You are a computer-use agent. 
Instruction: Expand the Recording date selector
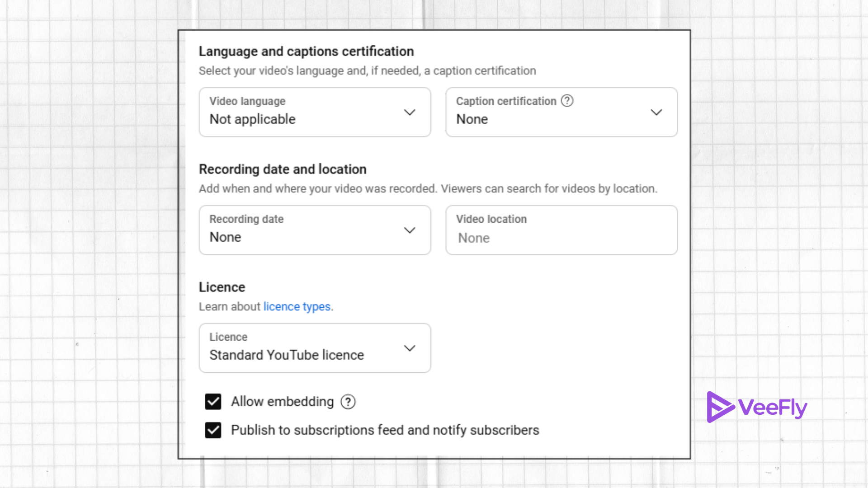(315, 230)
